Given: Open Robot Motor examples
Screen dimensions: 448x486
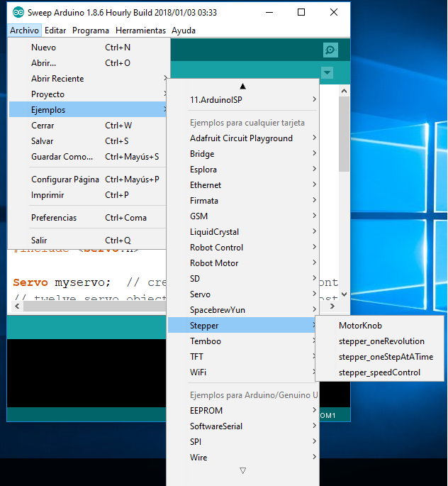Looking at the screenshot, I should click(x=243, y=263).
